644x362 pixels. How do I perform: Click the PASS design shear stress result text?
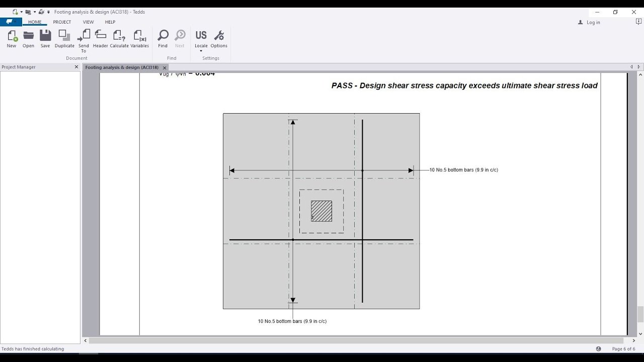coord(464,85)
